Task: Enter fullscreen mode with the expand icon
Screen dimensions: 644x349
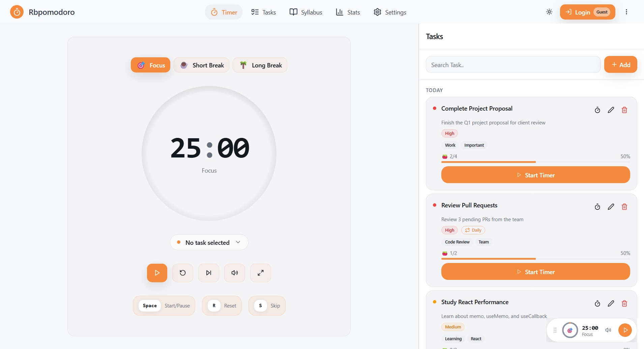Action: coord(260,273)
